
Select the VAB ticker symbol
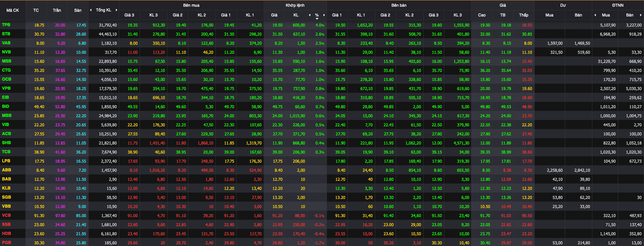(x=6, y=43)
